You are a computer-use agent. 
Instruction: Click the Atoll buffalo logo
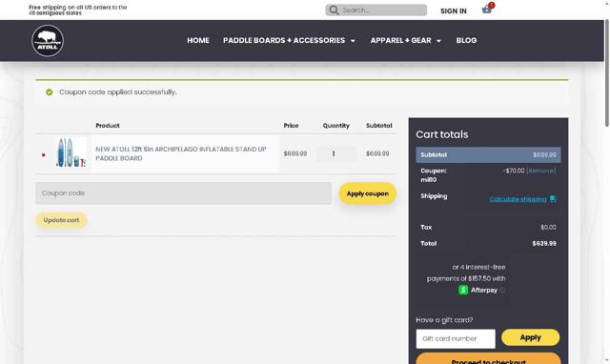pyautogui.click(x=48, y=41)
